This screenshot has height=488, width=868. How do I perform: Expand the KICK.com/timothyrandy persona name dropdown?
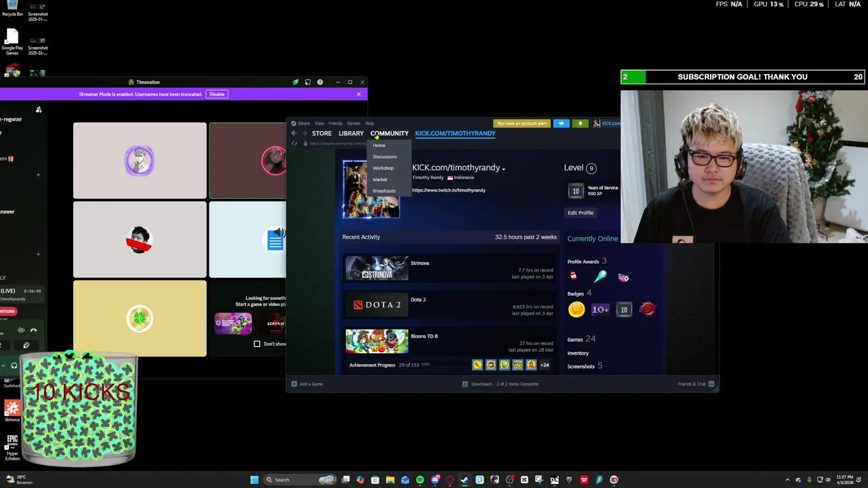[x=503, y=168]
